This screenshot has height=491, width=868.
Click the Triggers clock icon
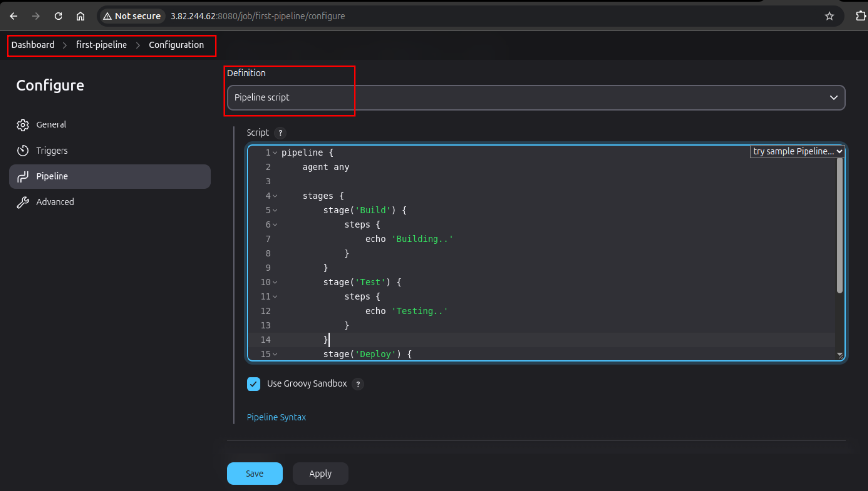[23, 151]
